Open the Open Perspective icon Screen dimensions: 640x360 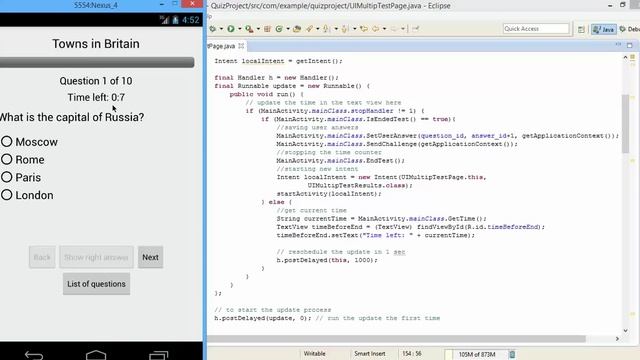click(581, 29)
